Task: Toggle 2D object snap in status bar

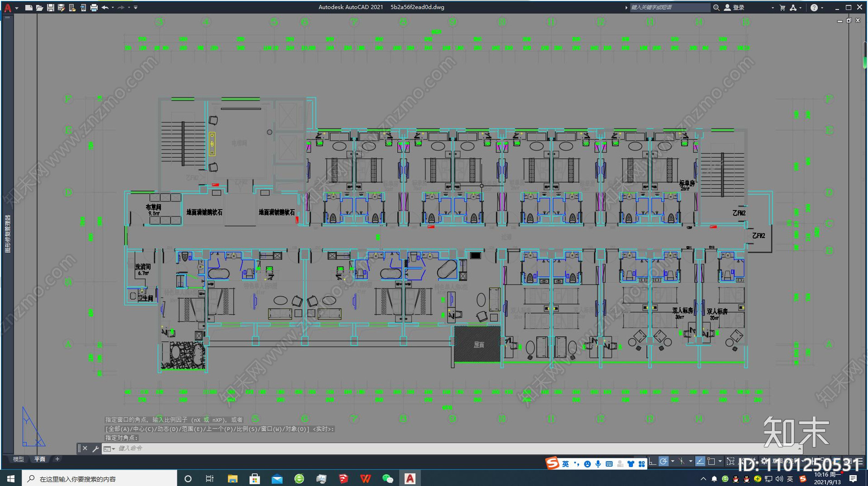Action: [711, 462]
